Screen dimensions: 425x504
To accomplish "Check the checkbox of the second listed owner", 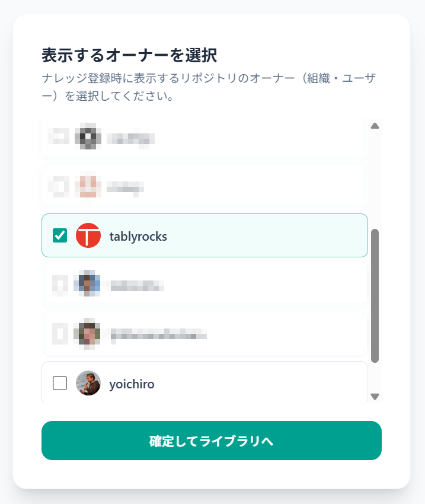I will (58, 187).
